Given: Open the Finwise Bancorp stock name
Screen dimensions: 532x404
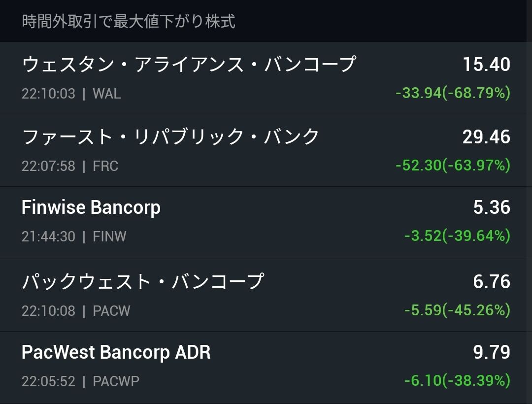Looking at the screenshot, I should coord(91,207).
